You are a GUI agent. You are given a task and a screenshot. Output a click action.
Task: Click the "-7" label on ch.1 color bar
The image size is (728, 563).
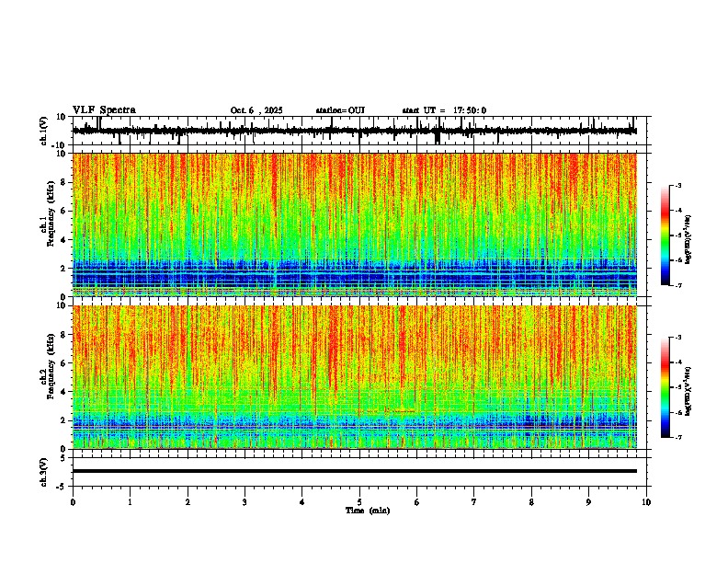678,285
